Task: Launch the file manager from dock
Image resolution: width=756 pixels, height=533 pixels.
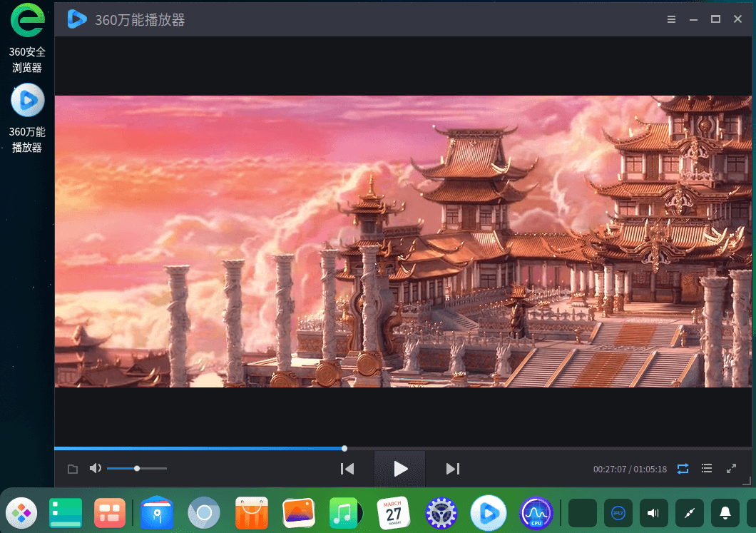Action: tap(157, 513)
